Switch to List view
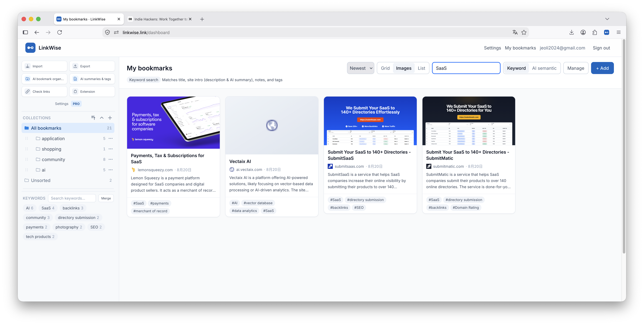 [421, 68]
